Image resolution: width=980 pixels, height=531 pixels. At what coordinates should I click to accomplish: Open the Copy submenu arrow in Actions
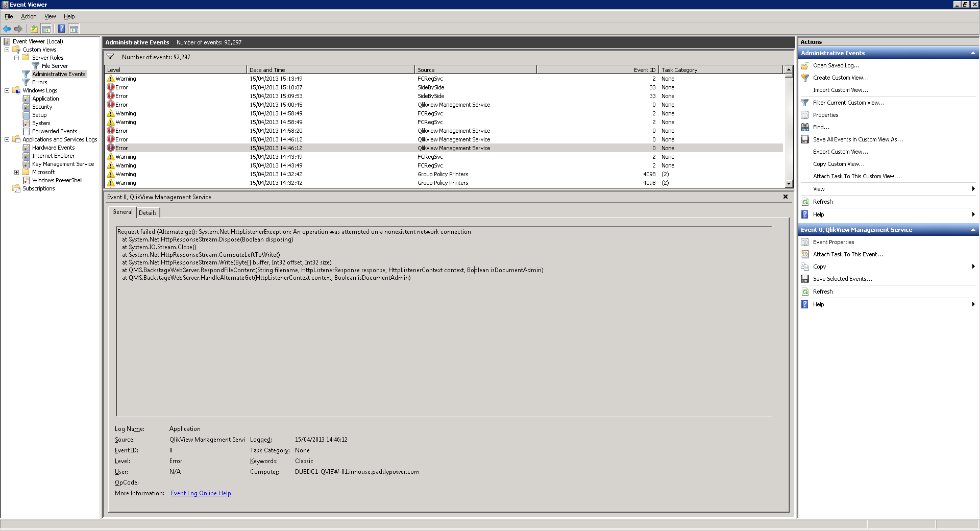pyautogui.click(x=973, y=267)
